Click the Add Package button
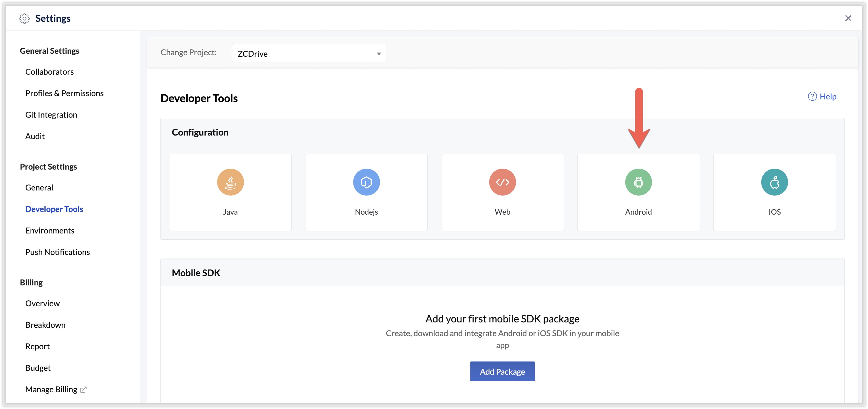 [502, 371]
